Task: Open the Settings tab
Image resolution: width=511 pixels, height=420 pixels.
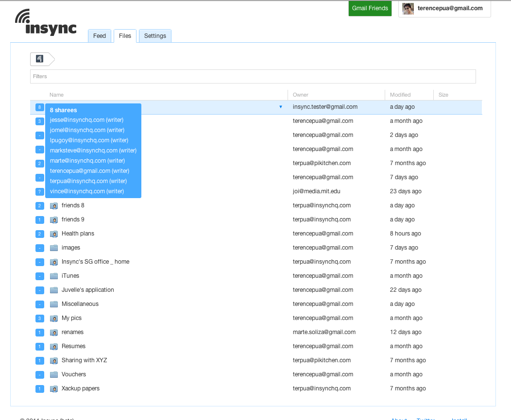Action: tap(155, 36)
